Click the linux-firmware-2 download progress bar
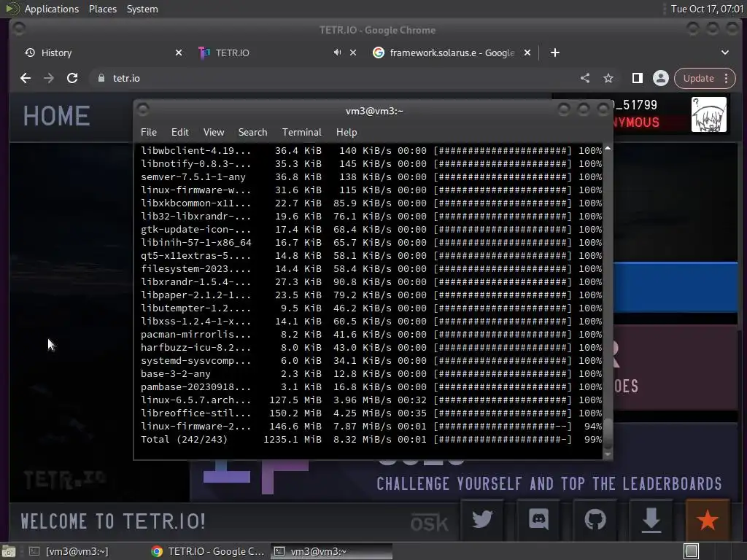Screen dimensions: 747x560 pos(502,426)
